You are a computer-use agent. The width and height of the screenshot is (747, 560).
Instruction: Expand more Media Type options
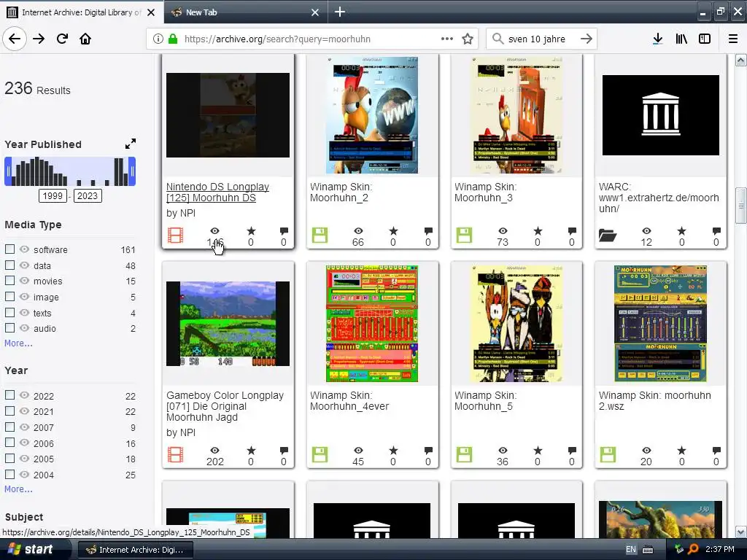pos(18,343)
